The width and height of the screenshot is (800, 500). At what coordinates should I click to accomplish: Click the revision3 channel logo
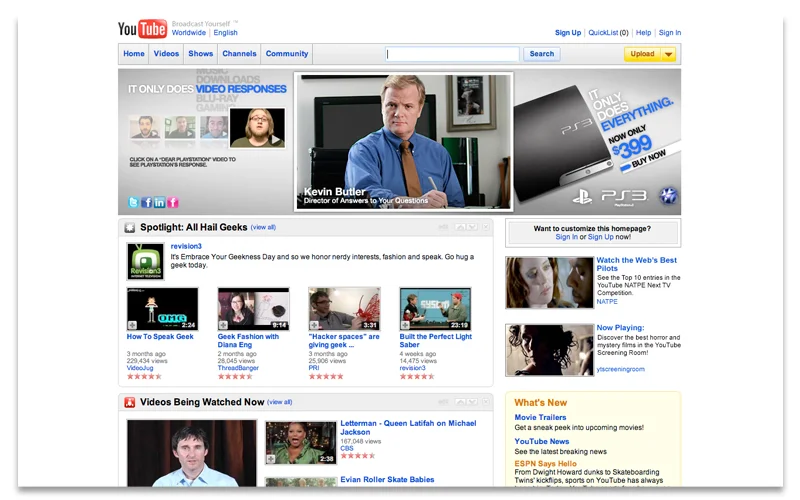tap(145, 261)
